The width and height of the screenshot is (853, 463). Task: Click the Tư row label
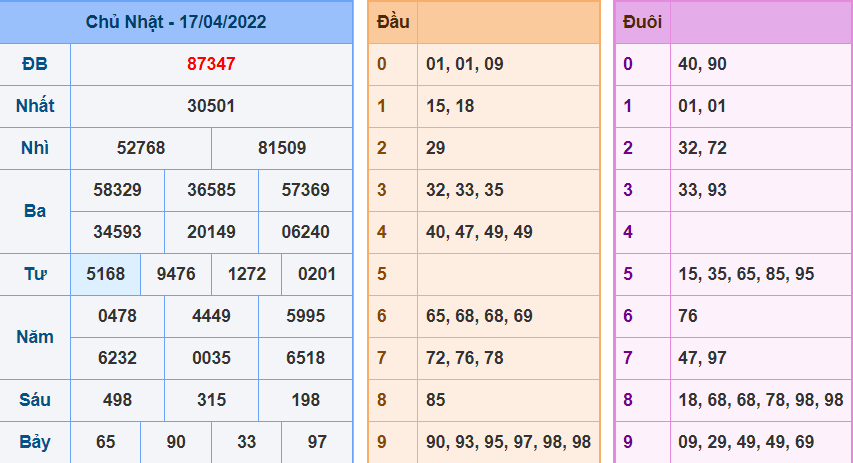[x=35, y=274]
